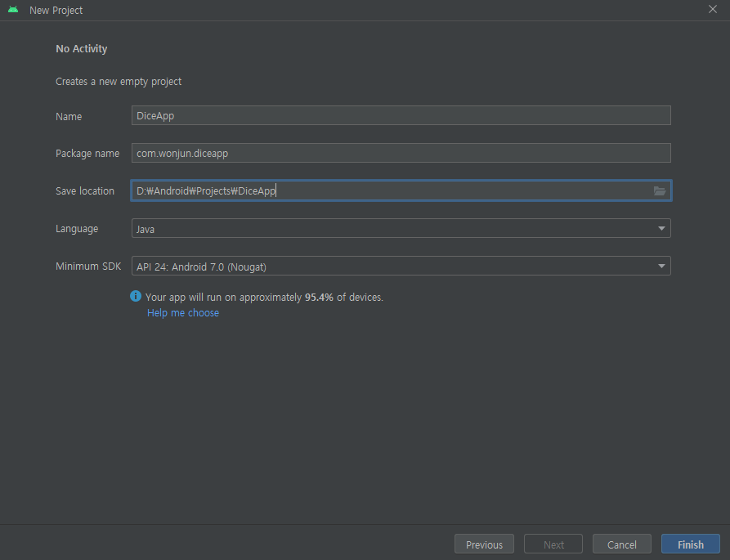Click the greyed-out Next button
730x560 pixels.
tap(553, 544)
